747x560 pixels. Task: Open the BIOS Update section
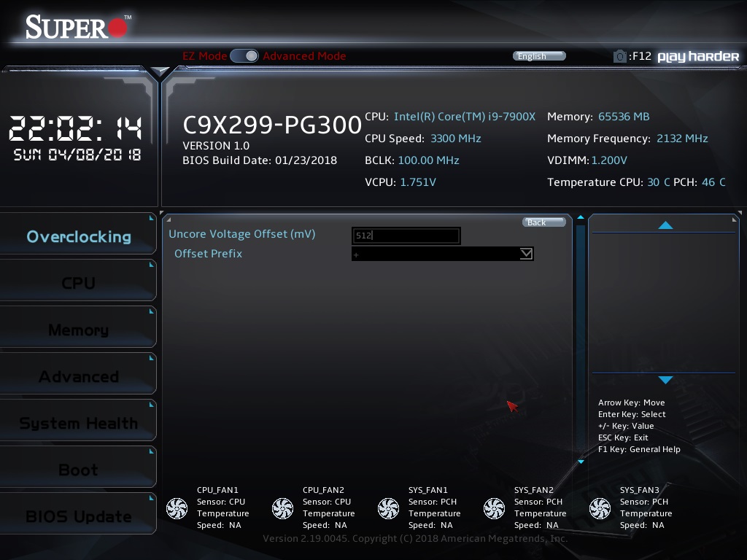click(78, 516)
